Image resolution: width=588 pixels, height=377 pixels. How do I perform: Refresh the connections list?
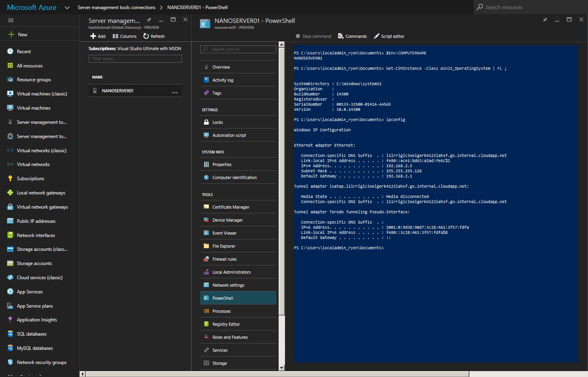pos(154,36)
